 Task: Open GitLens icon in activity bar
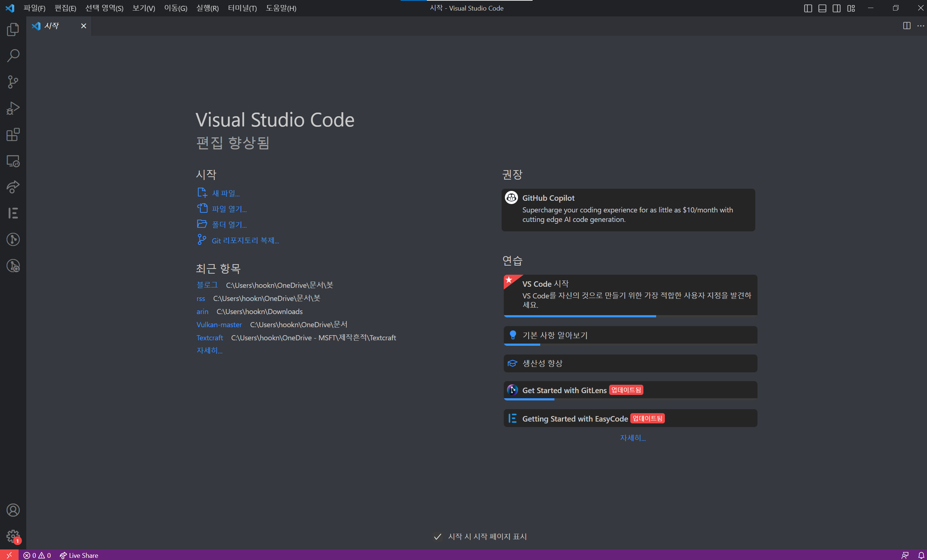(13, 240)
